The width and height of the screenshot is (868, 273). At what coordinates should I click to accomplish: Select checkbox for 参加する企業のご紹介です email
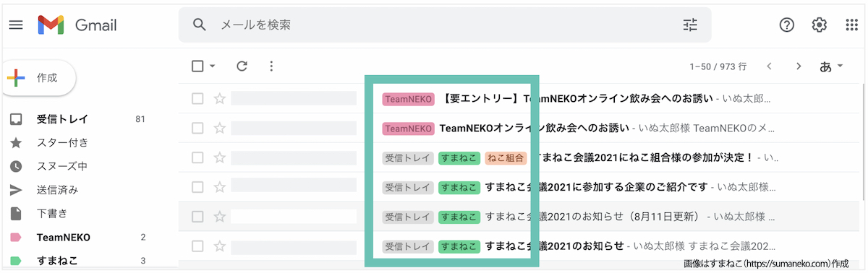pyautogui.click(x=197, y=187)
